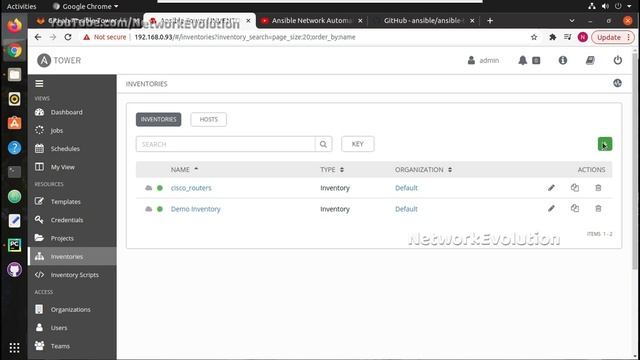Open Default organization for Demo Inventory

coord(406,209)
